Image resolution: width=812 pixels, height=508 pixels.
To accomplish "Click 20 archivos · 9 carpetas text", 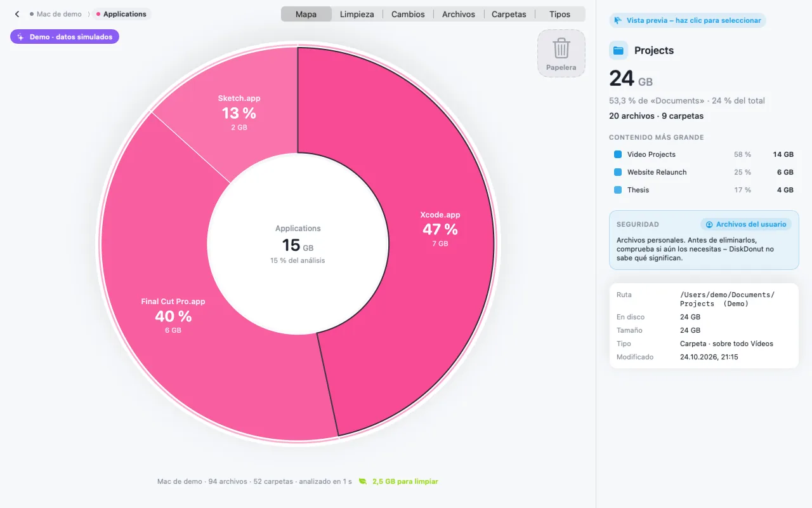I will [656, 116].
